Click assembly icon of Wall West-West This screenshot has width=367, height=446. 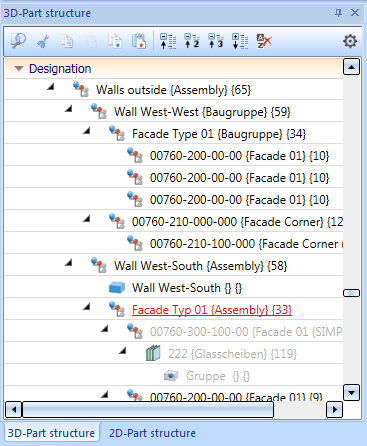coord(99,111)
